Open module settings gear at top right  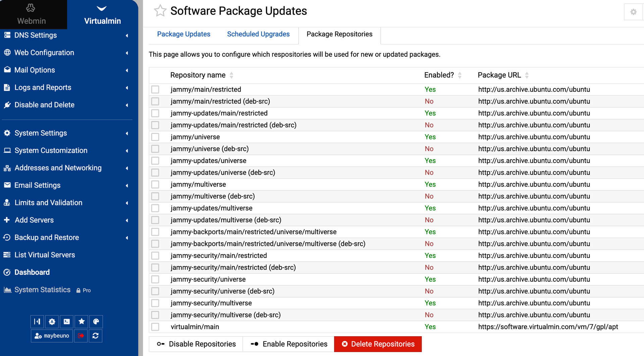coord(633,12)
